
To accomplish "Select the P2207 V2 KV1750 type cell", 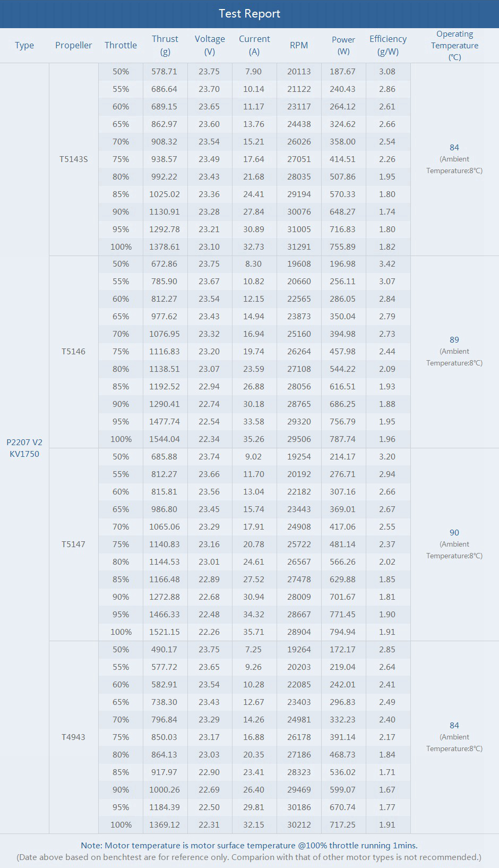I will 24,448.
